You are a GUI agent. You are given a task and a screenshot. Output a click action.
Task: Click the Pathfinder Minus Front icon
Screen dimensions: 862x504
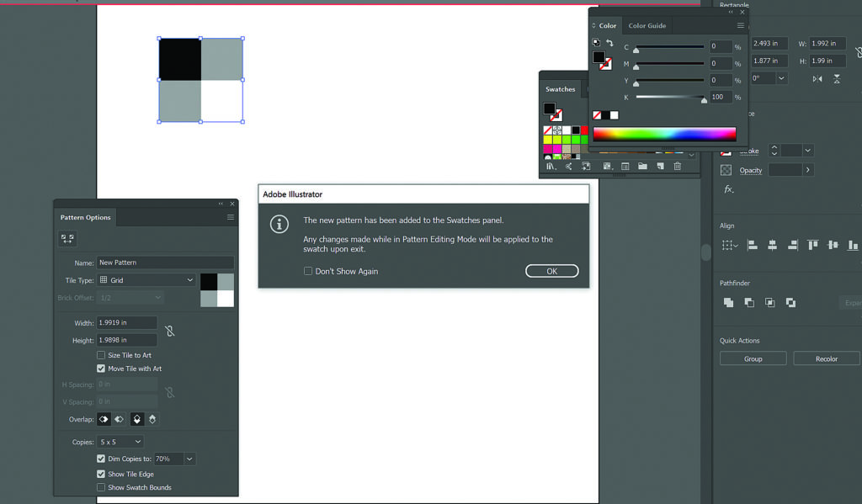pos(749,302)
